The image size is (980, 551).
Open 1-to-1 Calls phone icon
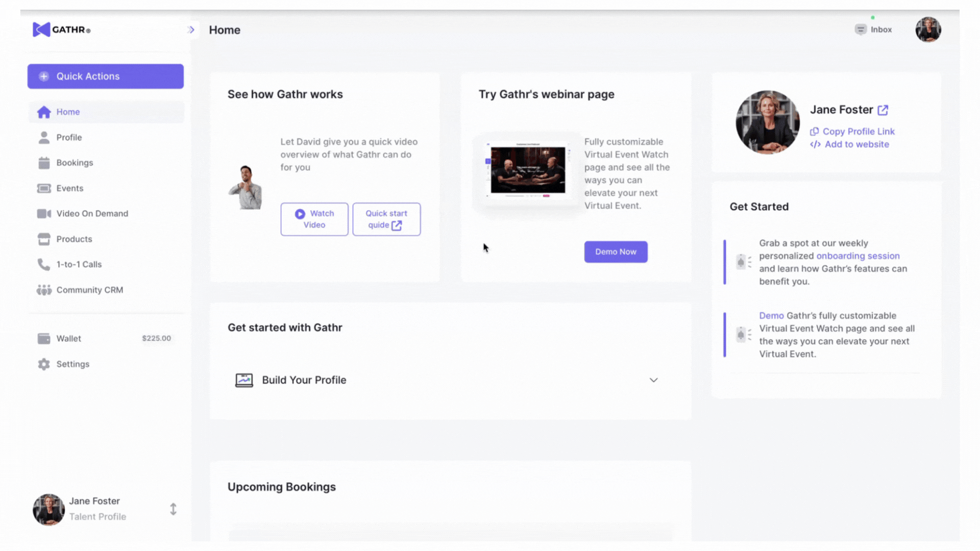coord(44,264)
